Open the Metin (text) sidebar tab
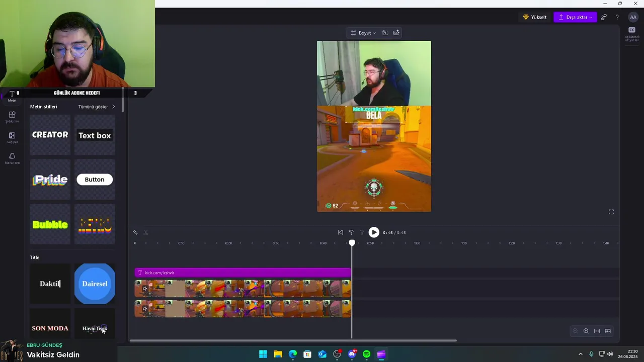644x362 pixels. tap(12, 96)
